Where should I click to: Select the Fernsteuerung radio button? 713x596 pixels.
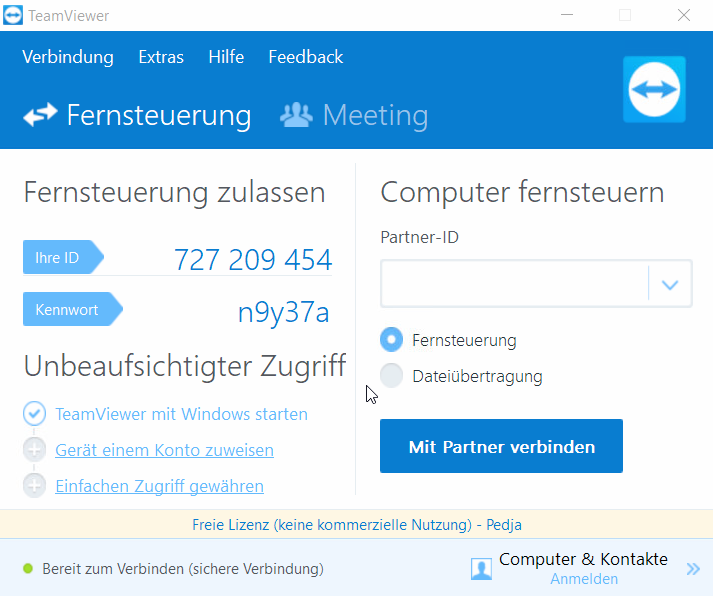392,340
